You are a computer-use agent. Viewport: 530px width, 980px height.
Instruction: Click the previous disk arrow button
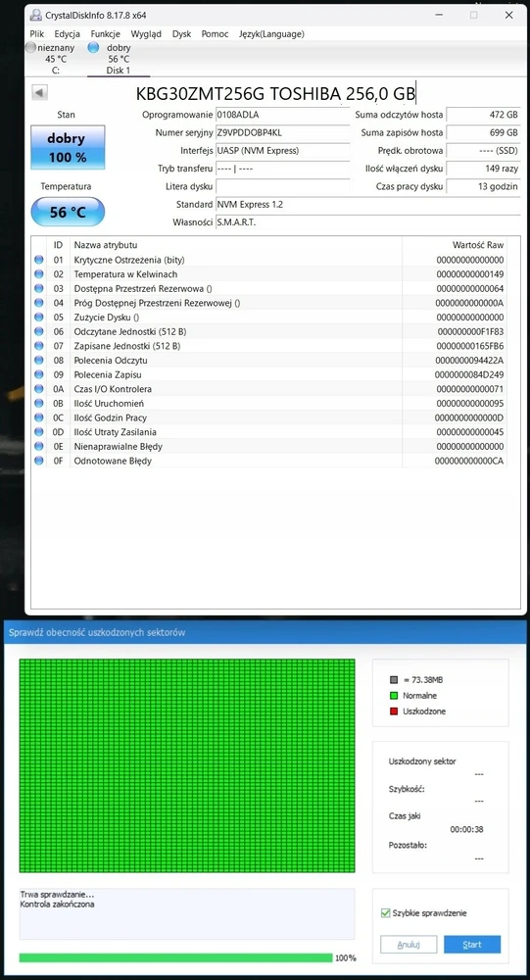point(39,93)
